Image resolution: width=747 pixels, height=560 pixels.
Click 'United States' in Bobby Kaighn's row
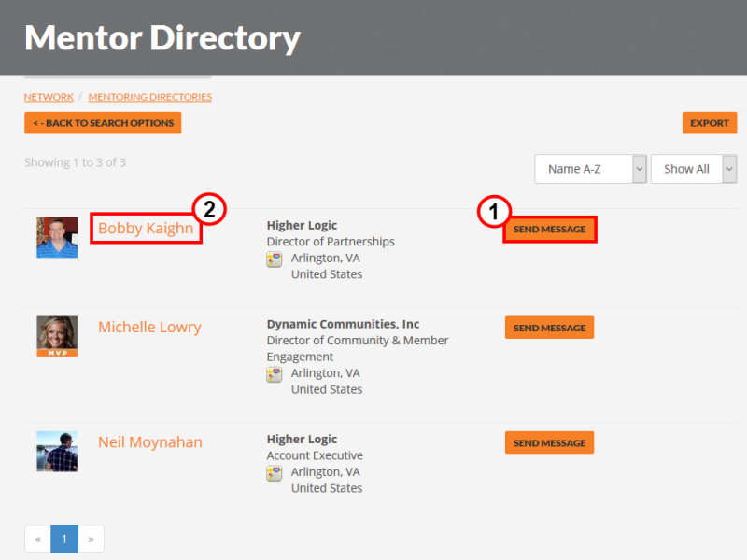(327, 274)
